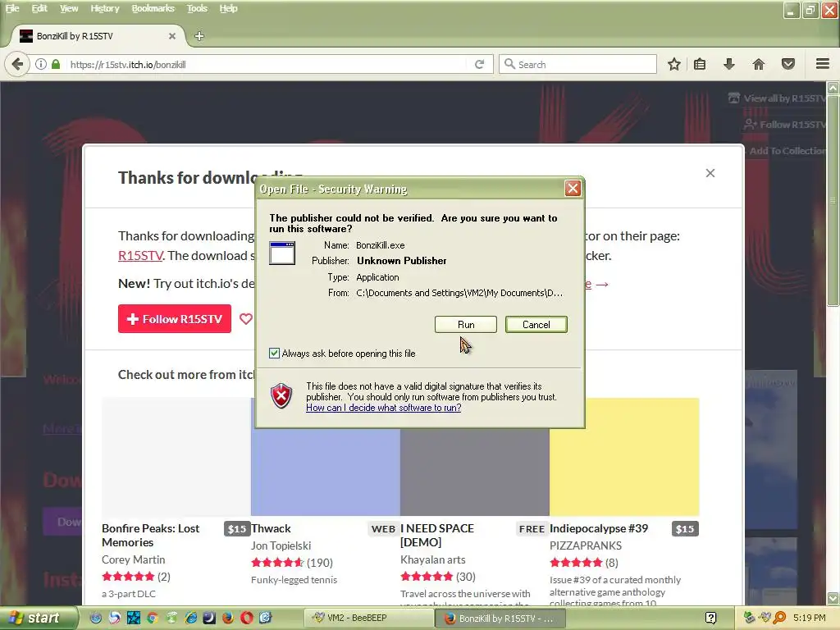The width and height of the screenshot is (840, 630).
Task: Switch to VM2 - BeeBEEP taskbar window
Action: tap(368, 618)
